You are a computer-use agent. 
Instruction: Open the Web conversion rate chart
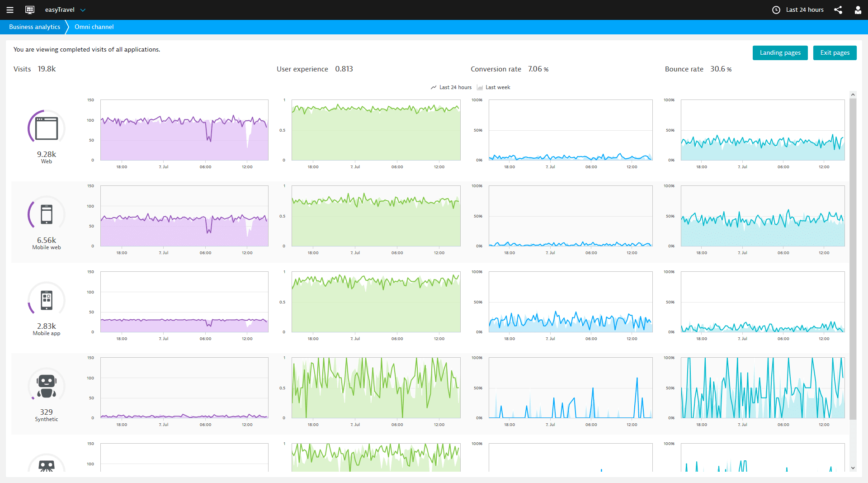[571, 130]
